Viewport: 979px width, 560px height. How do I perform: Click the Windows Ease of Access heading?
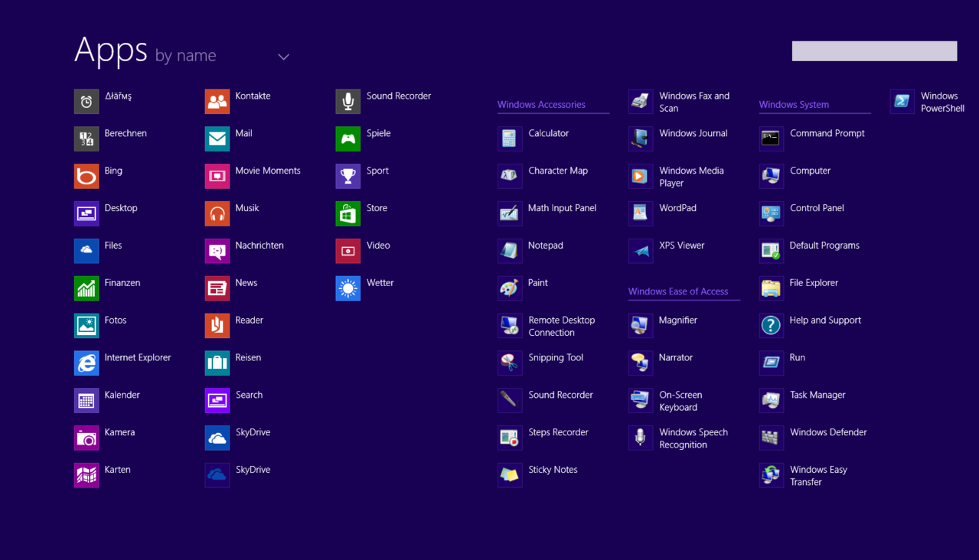point(677,291)
